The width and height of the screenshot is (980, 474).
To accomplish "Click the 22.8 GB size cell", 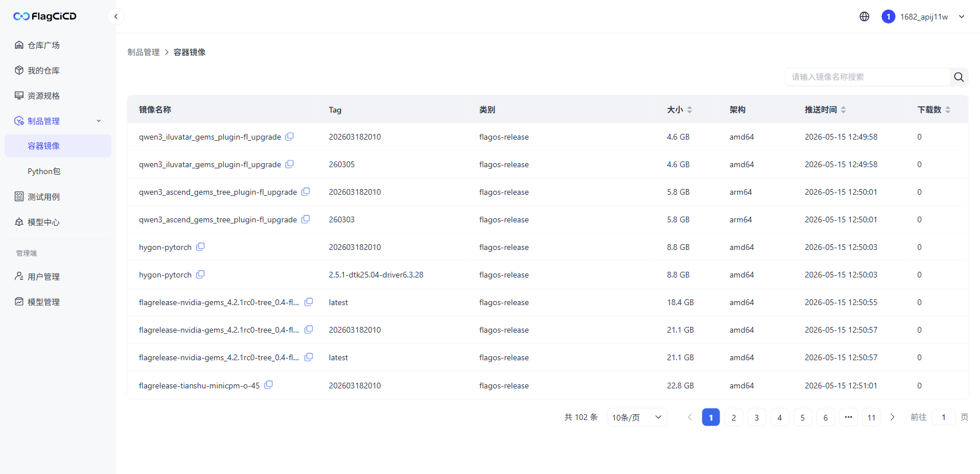I will click(680, 386).
